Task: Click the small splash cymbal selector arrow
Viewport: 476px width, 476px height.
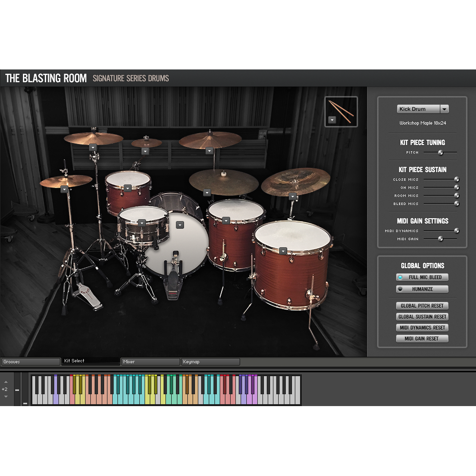Action: pos(146,151)
